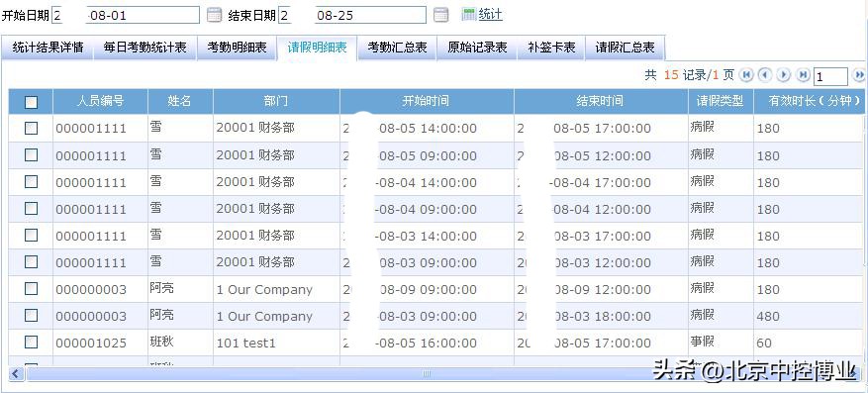Click the 姓名 column header

point(180,101)
